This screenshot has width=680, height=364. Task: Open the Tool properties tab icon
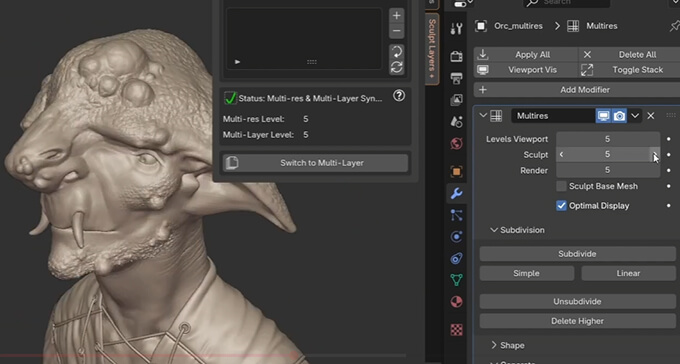point(456,29)
